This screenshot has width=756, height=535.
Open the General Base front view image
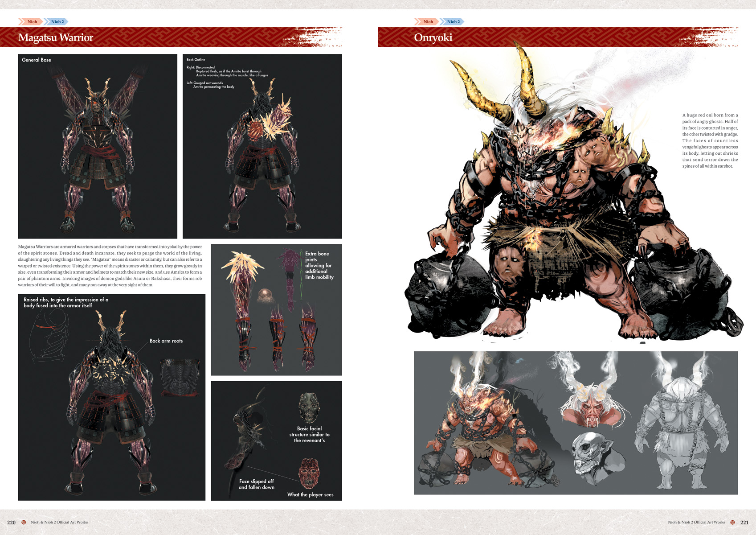pos(98,147)
